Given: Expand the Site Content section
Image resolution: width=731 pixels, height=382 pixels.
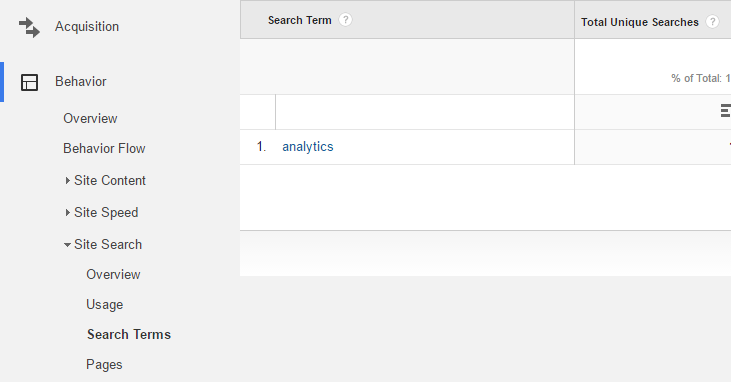Looking at the screenshot, I should click(68, 181).
